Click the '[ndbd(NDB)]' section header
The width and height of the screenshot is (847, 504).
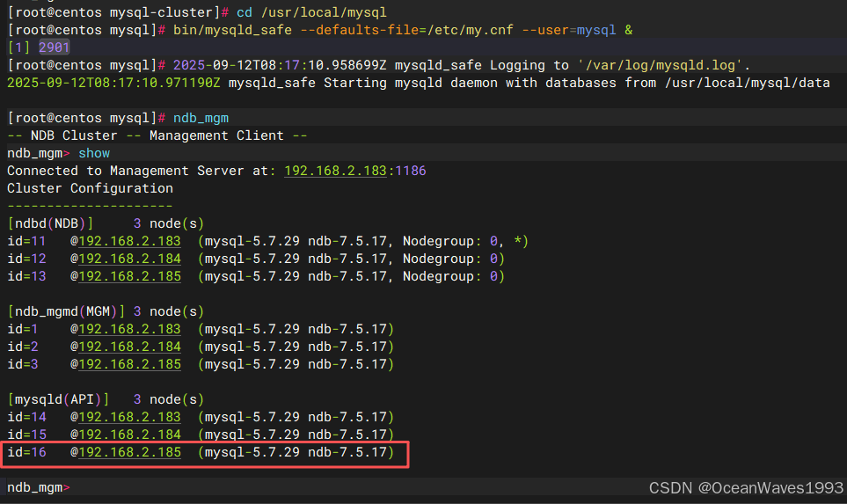pos(50,223)
